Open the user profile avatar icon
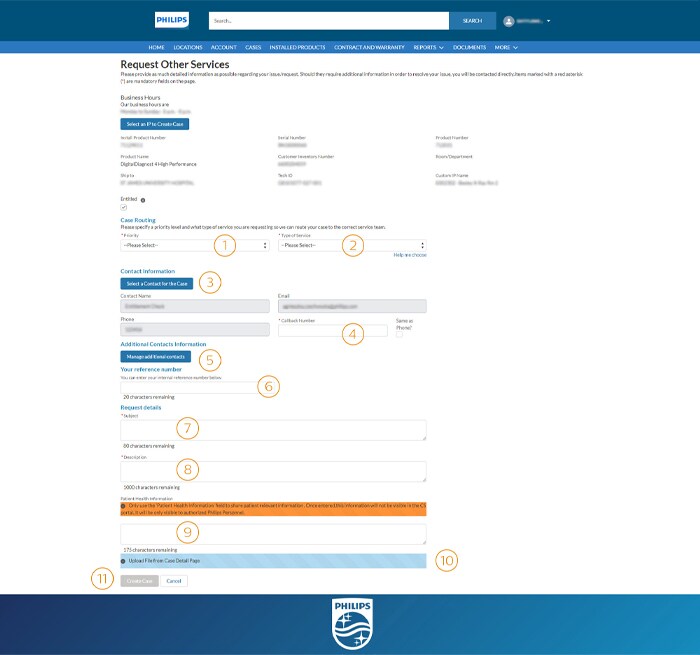 tap(508, 21)
